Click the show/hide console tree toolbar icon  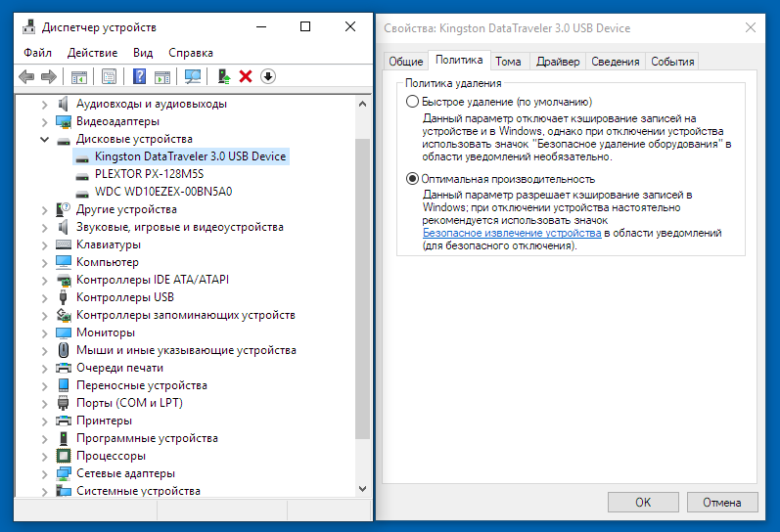point(79,76)
